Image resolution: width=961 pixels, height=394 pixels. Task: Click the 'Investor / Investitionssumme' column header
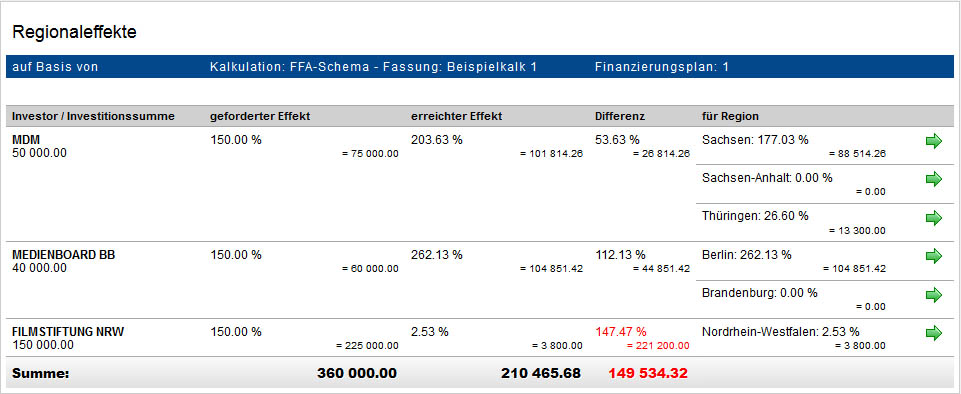pyautogui.click(x=93, y=116)
